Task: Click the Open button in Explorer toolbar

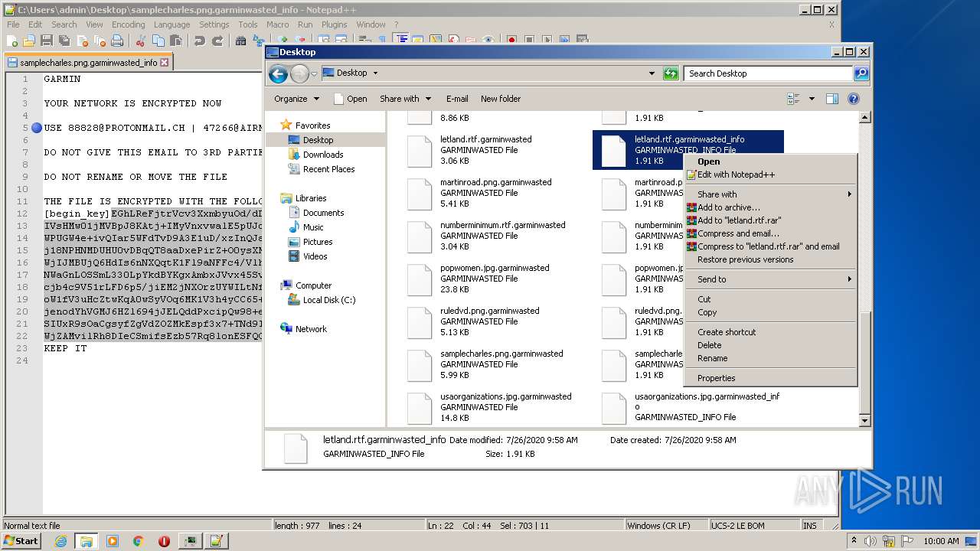Action: (351, 99)
